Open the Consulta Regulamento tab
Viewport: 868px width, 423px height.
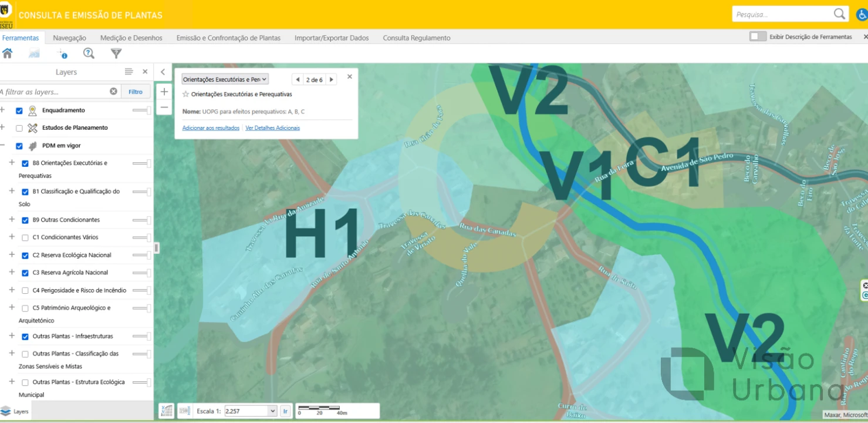417,38
